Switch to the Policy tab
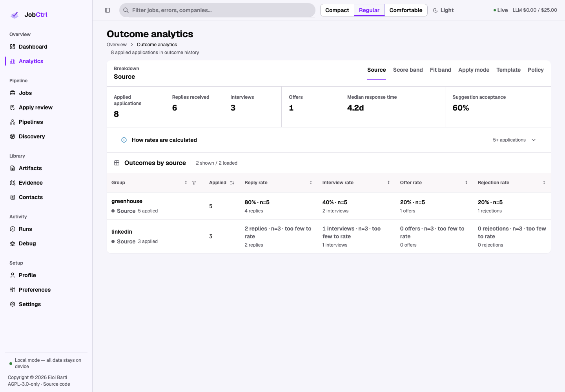This screenshot has height=392, width=565. click(x=536, y=70)
